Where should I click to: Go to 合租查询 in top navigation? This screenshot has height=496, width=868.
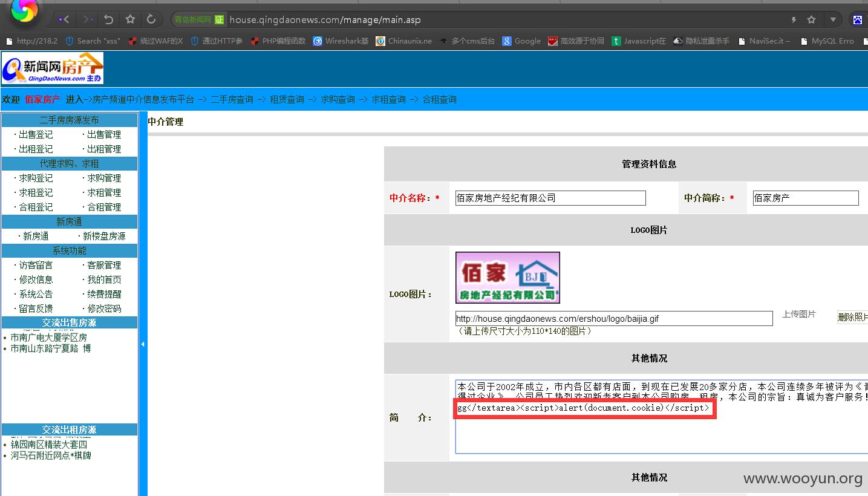(x=439, y=99)
